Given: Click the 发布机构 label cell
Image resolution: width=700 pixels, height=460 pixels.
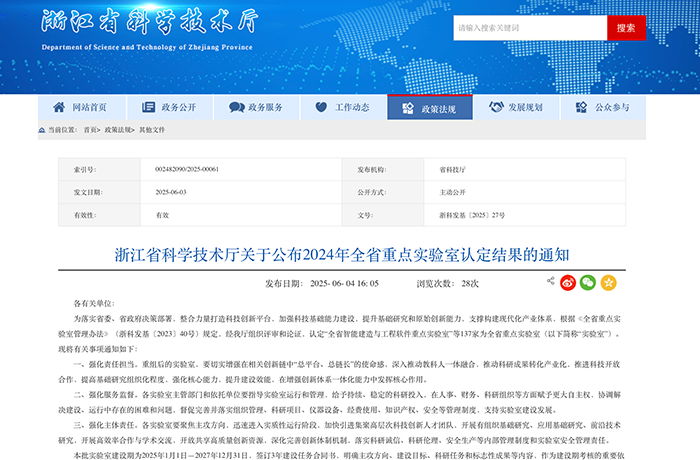Looking at the screenshot, I should (x=383, y=169).
